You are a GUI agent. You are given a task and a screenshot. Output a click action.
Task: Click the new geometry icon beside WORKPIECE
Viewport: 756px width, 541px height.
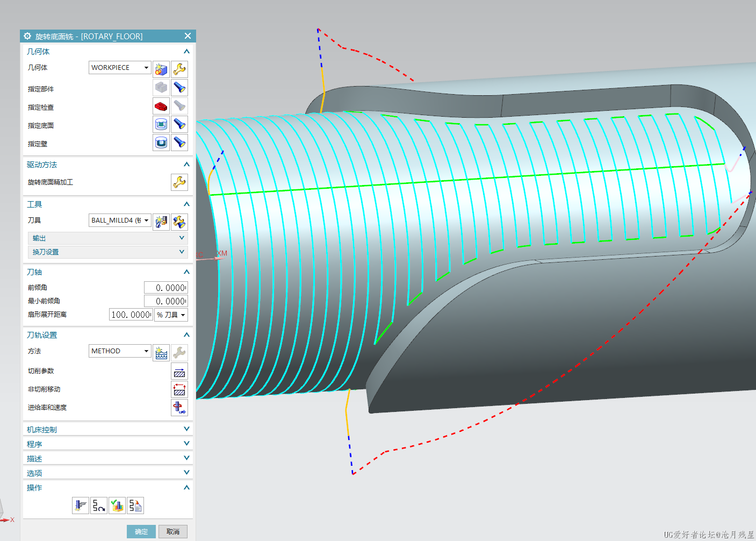[161, 69]
